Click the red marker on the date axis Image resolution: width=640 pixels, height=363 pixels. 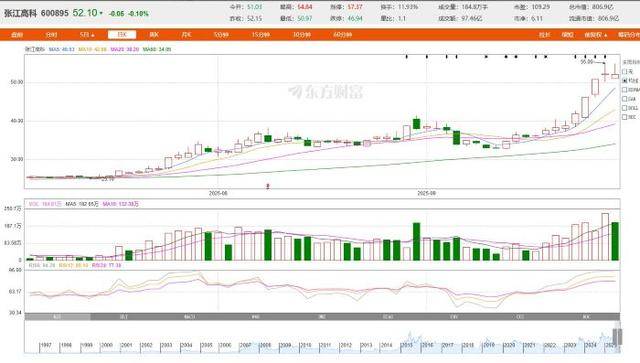coord(268,186)
